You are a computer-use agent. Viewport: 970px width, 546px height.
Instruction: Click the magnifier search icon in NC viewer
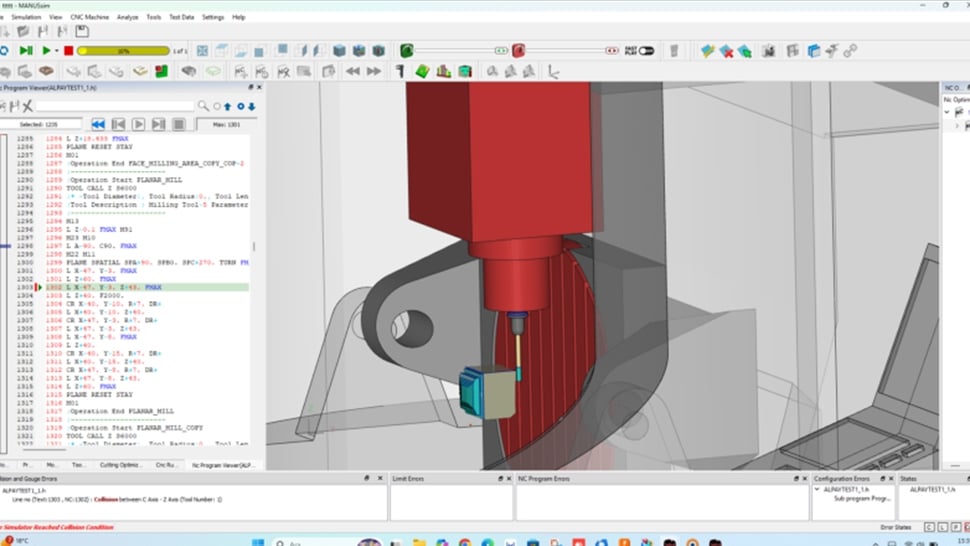tap(203, 106)
